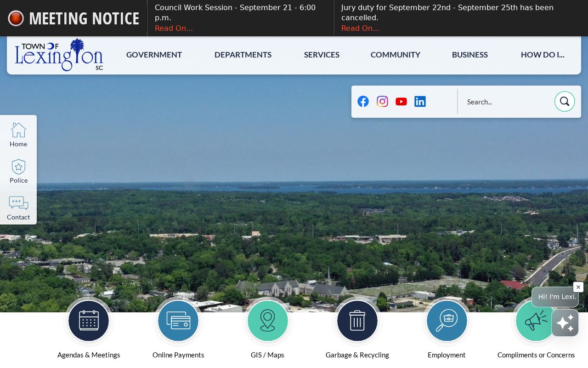The image size is (588, 368).
Task: Click the Town of Lexington SC logo
Action: click(59, 55)
